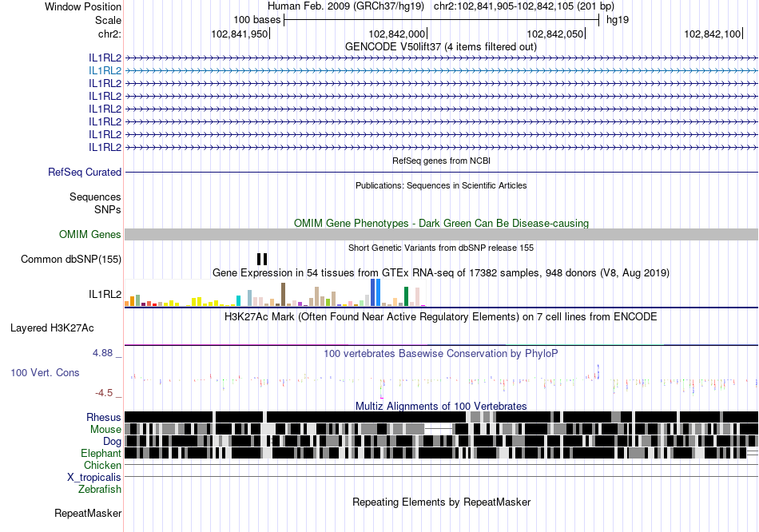
Task: Click the Layered H3K27Ac track label
Action: coord(52,328)
